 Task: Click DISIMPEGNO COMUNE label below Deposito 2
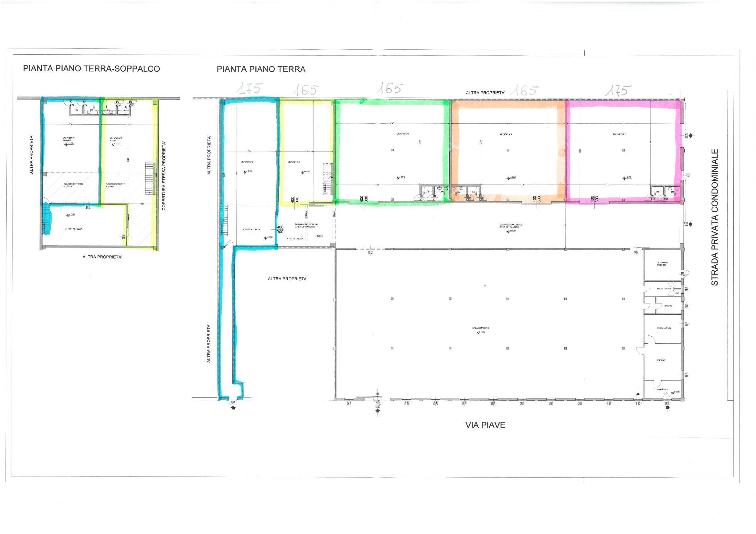[511, 226]
